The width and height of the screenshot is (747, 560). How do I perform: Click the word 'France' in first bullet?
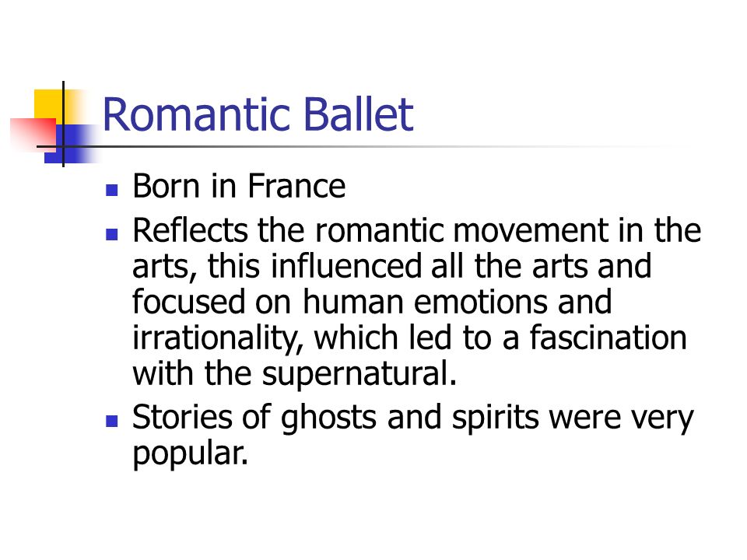click(296, 186)
